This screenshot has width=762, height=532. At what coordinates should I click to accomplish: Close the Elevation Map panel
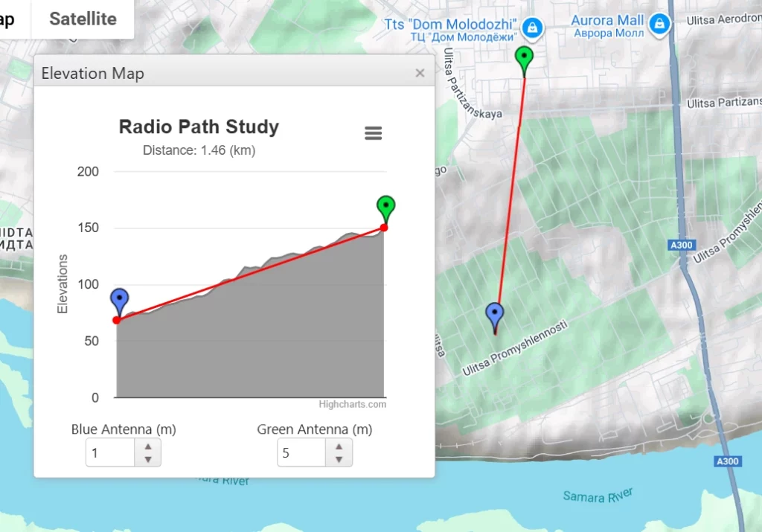tap(420, 73)
